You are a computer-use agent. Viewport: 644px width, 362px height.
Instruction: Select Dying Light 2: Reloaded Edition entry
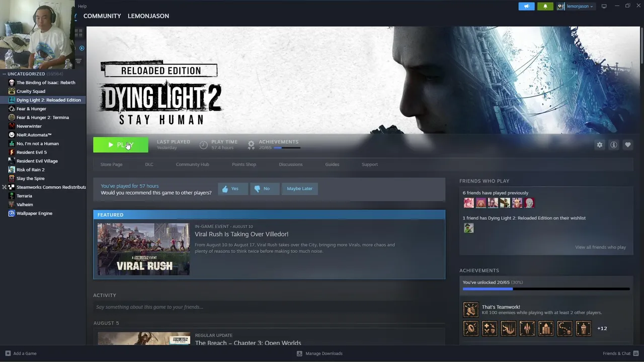48,100
